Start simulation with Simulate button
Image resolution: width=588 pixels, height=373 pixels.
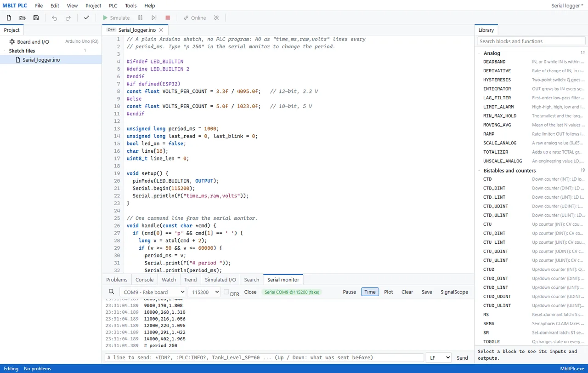116,18
